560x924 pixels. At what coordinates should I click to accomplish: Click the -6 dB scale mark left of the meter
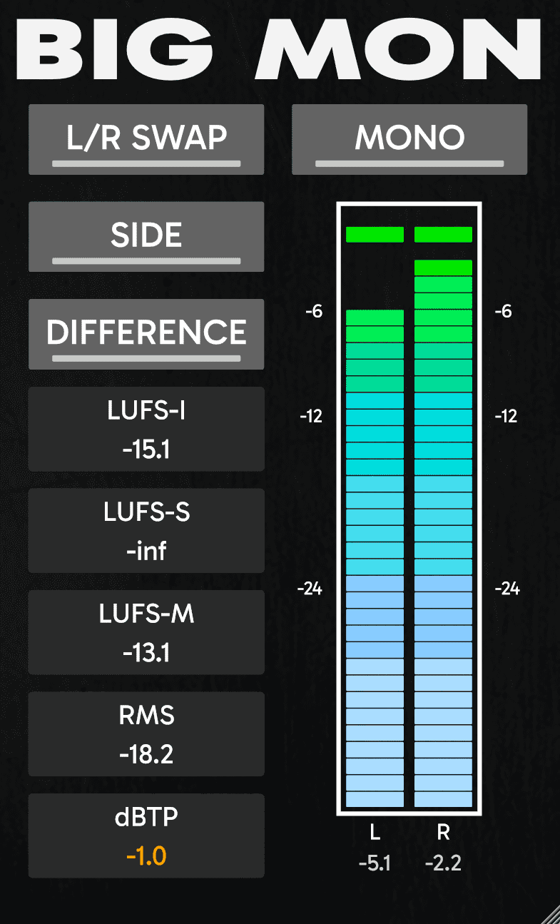[x=313, y=312]
